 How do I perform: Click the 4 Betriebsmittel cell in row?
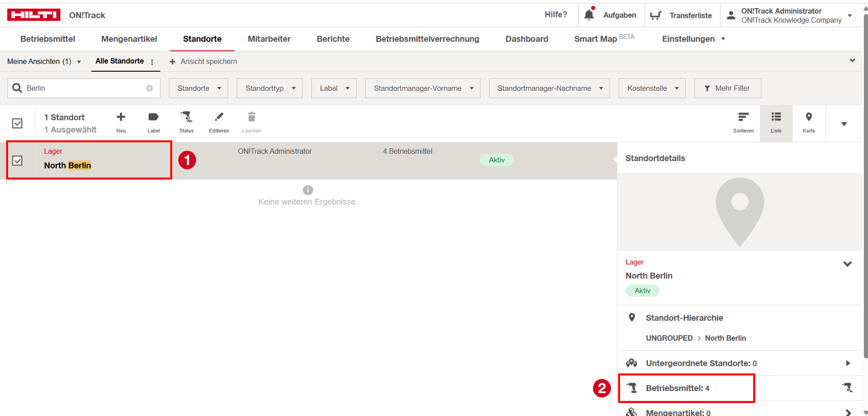click(x=407, y=151)
